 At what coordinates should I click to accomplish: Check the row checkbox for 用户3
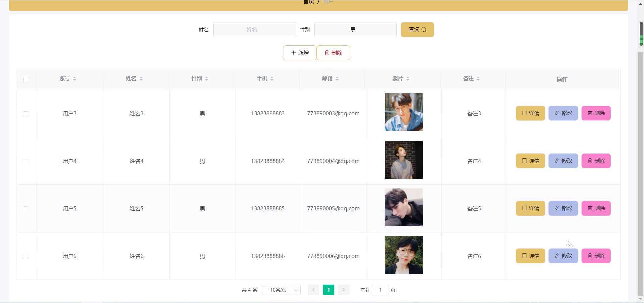click(x=25, y=114)
